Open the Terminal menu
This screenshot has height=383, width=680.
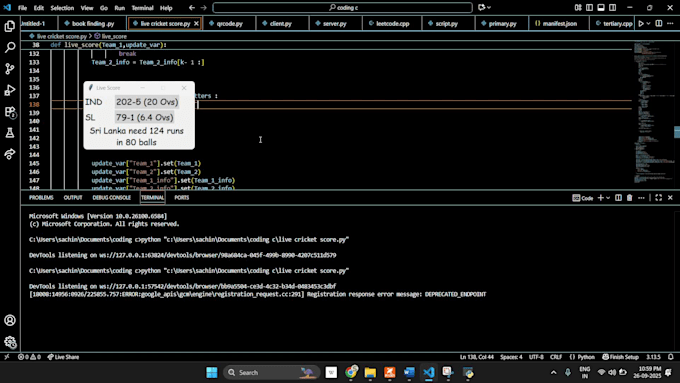(142, 8)
